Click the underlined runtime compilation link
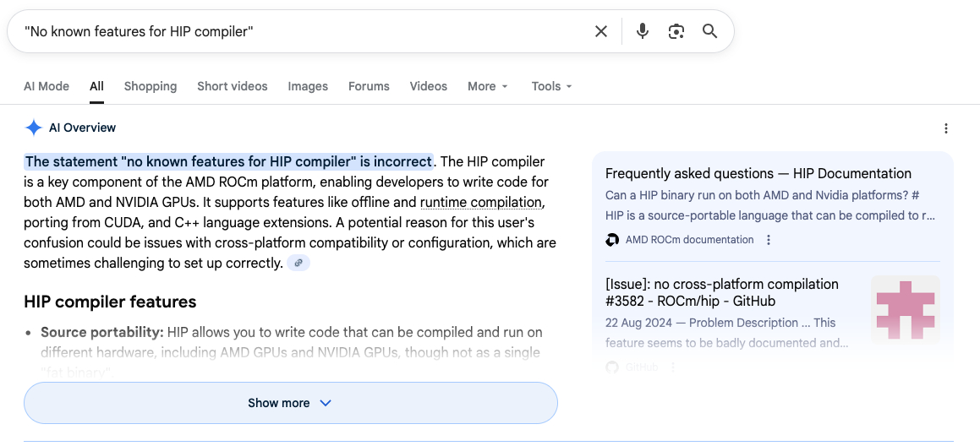 [480, 203]
